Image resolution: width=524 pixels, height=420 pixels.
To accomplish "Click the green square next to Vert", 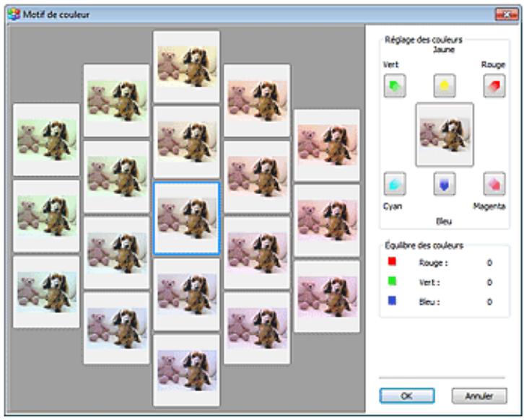I will [392, 281].
